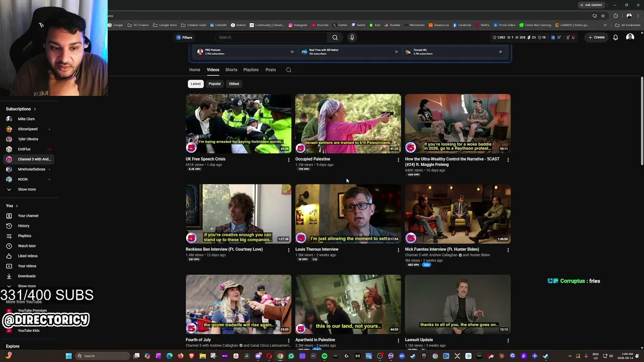Click the page vertical scrollbar
Screen dimensions: 644x362
642,121
